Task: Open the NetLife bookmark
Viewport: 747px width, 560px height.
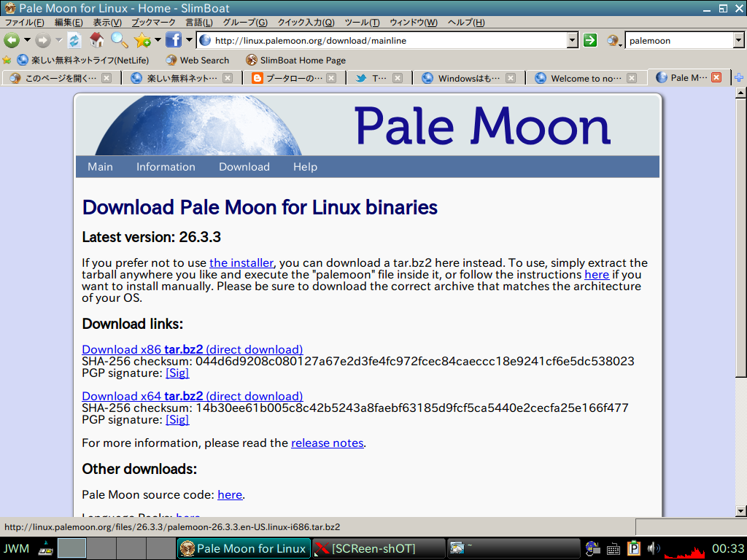Action: [83, 60]
